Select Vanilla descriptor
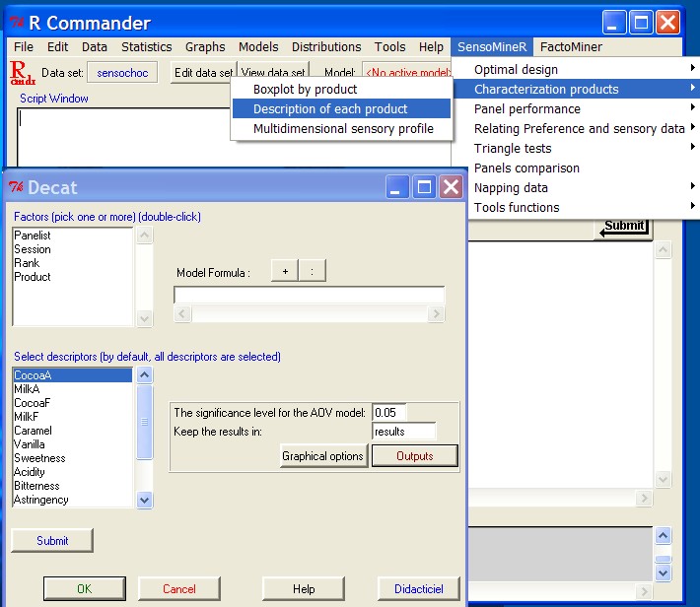700x607 pixels. tap(72, 444)
